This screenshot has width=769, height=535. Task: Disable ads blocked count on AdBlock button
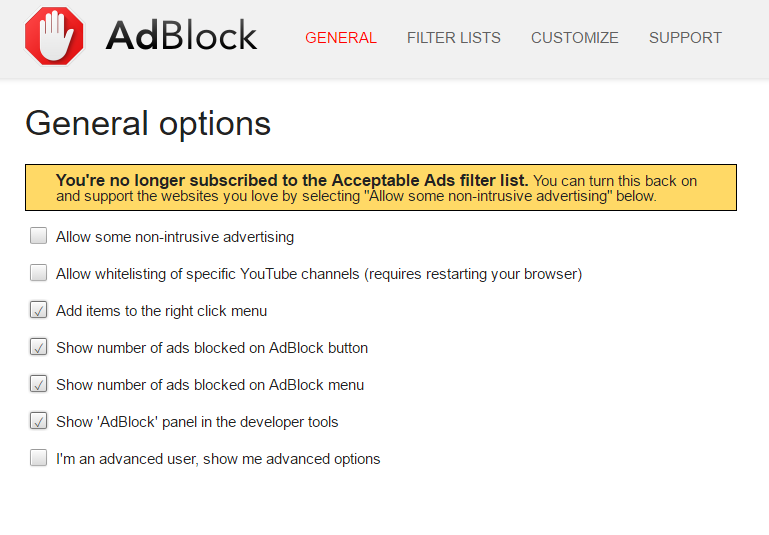[38, 347]
